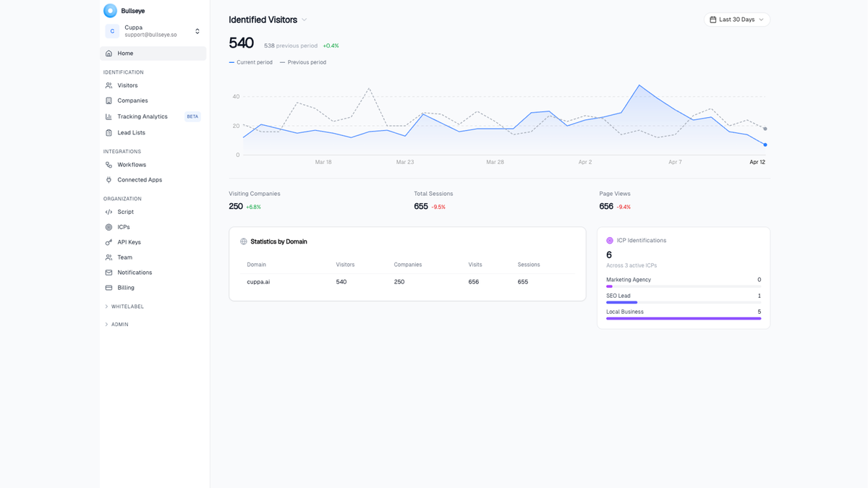The width and height of the screenshot is (868, 488).
Task: Open Workflows via its sidebar icon
Action: pyautogui.click(x=109, y=164)
